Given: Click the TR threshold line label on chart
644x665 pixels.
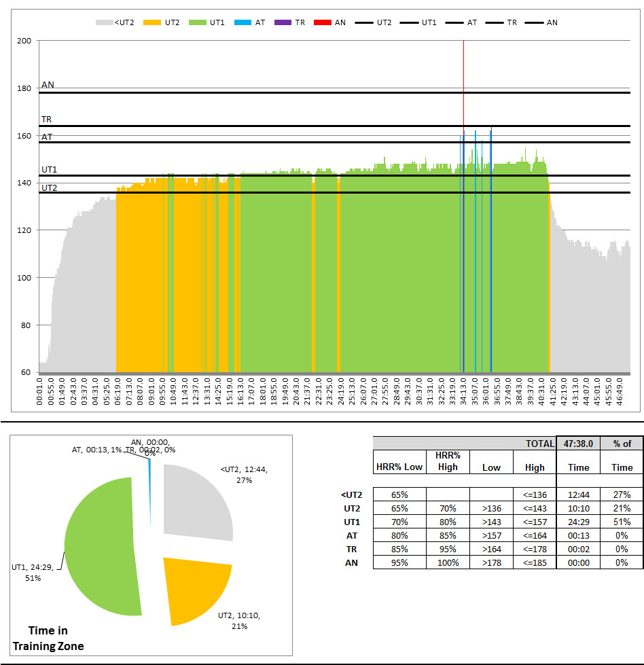Looking at the screenshot, I should 46,119.
